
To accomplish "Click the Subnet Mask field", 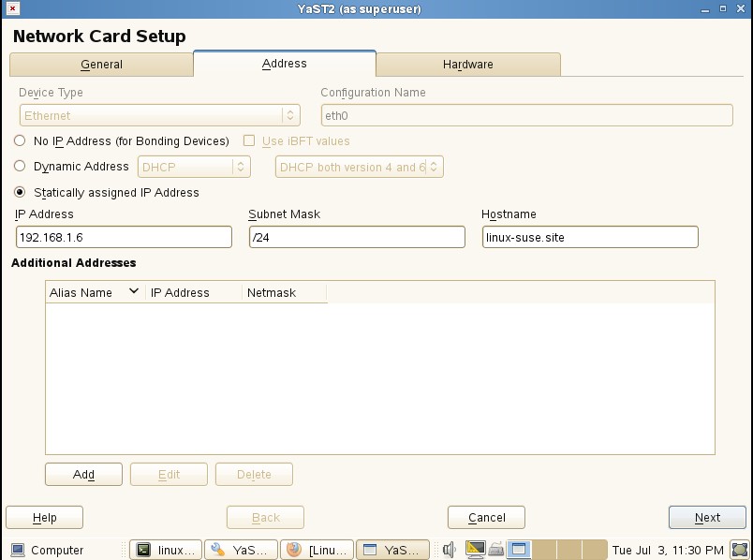I will pyautogui.click(x=357, y=237).
